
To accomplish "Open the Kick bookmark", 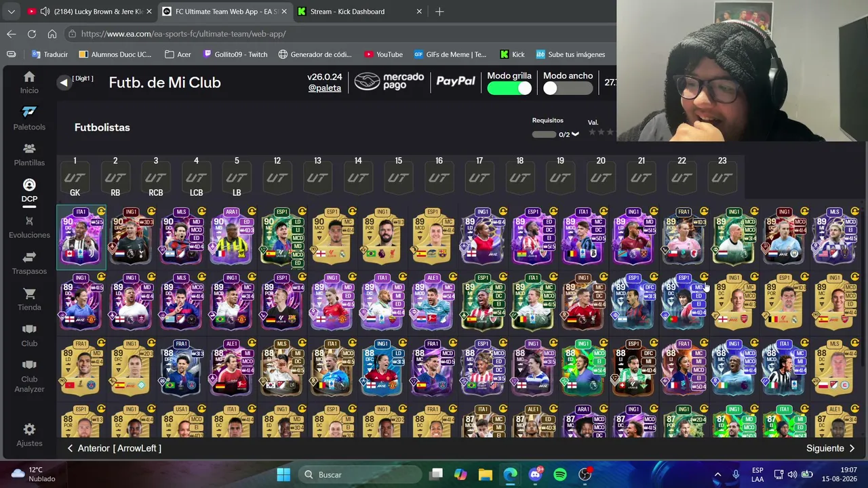I will pos(512,54).
